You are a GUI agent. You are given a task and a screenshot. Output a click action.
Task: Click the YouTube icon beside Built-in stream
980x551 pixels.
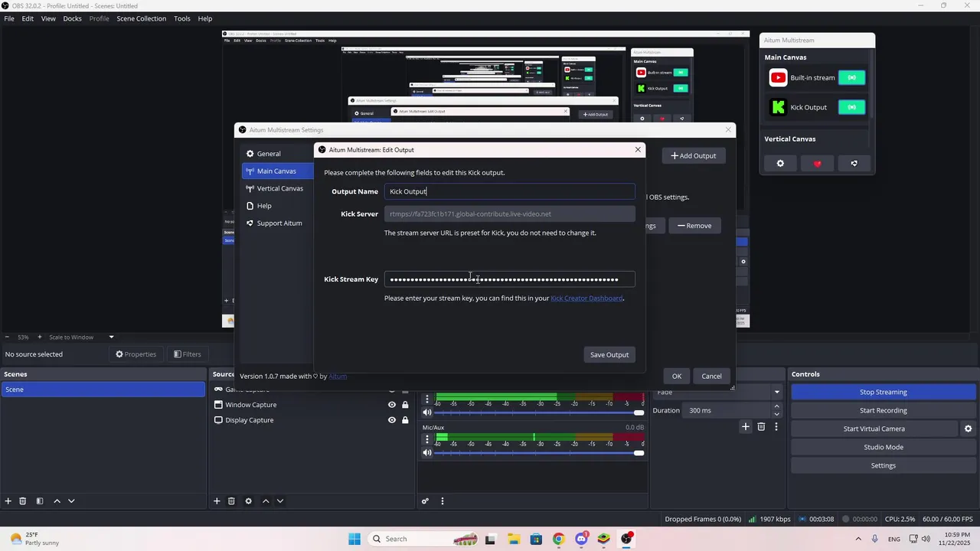click(778, 77)
